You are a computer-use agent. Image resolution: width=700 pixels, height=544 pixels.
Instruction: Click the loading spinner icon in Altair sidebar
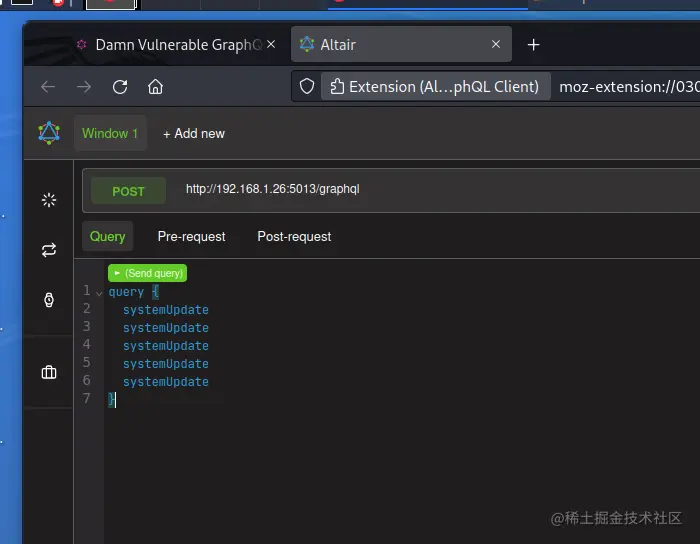click(49, 200)
